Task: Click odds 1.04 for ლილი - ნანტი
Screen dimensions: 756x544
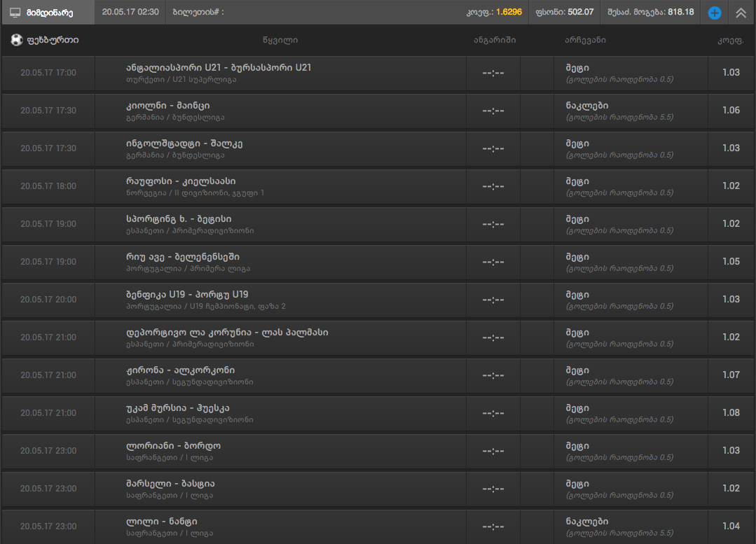Action: (x=731, y=526)
